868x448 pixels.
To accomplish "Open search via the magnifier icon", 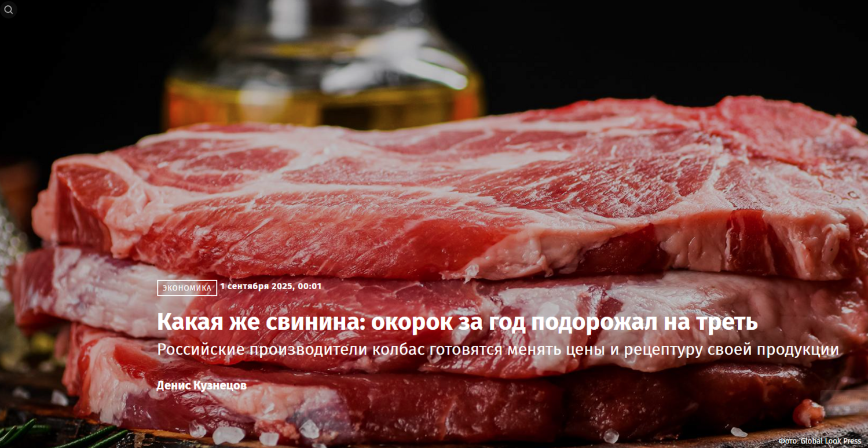I will [x=9, y=10].
